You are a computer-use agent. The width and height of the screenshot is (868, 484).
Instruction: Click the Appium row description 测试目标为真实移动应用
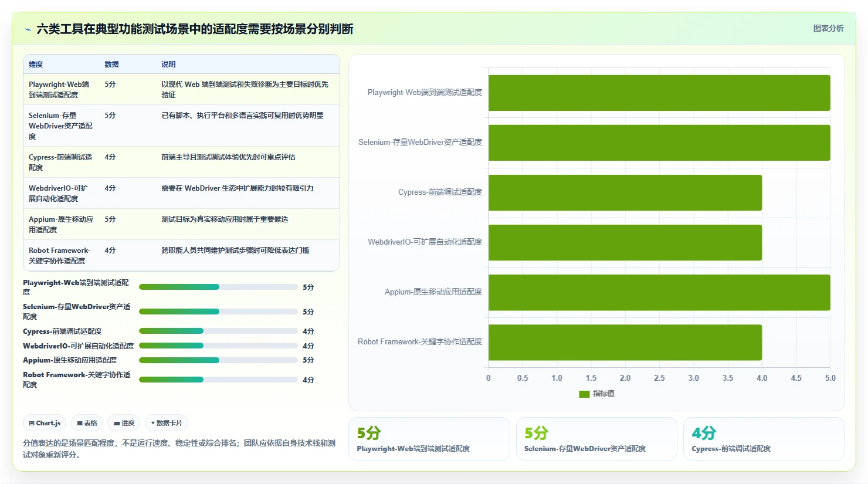click(x=225, y=219)
